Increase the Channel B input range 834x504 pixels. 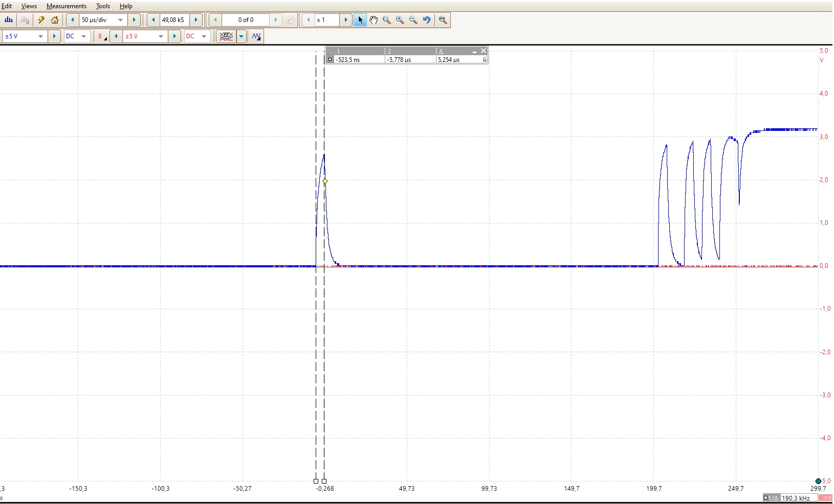pos(174,36)
